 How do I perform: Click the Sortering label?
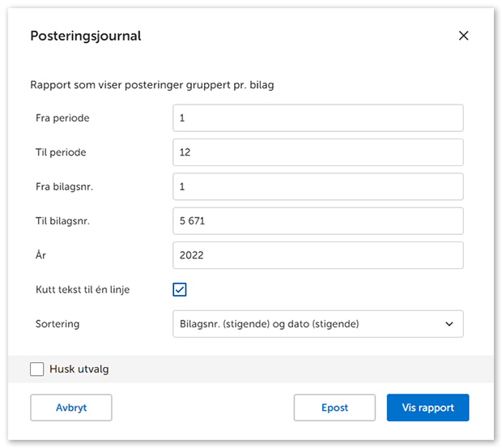pos(57,324)
